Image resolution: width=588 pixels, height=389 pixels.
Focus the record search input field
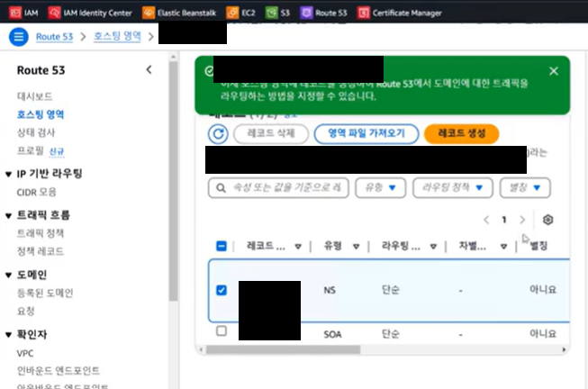tap(278, 187)
